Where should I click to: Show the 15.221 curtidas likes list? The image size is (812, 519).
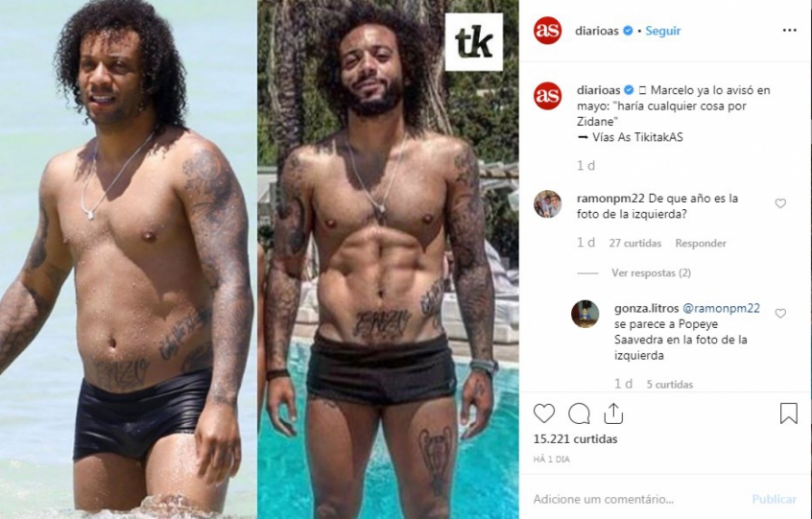(x=575, y=438)
